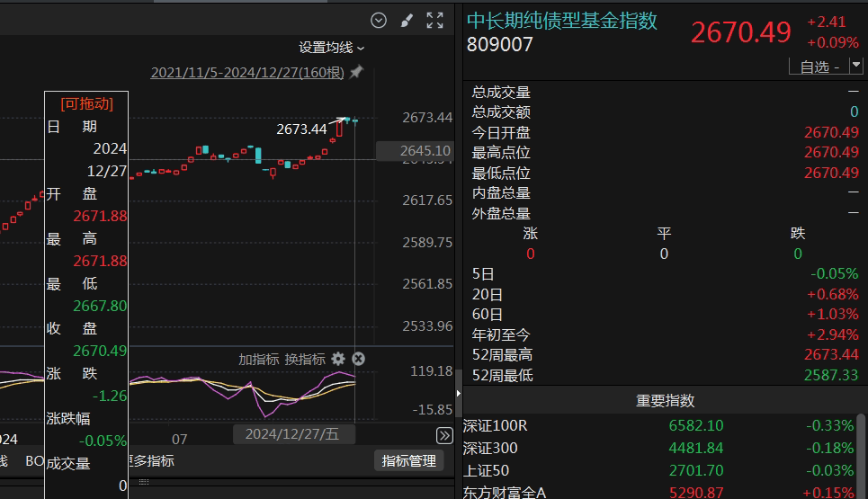Click index code 809007
Image resolution: width=868 pixels, height=499 pixels.
click(x=500, y=44)
